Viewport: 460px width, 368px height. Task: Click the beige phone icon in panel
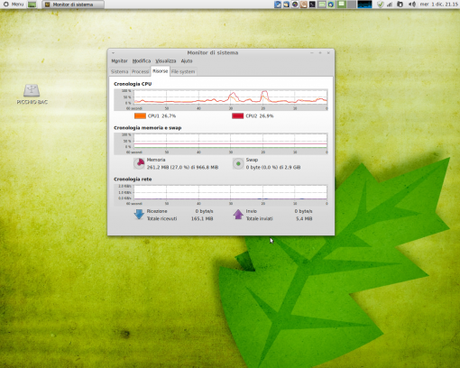(x=304, y=4)
